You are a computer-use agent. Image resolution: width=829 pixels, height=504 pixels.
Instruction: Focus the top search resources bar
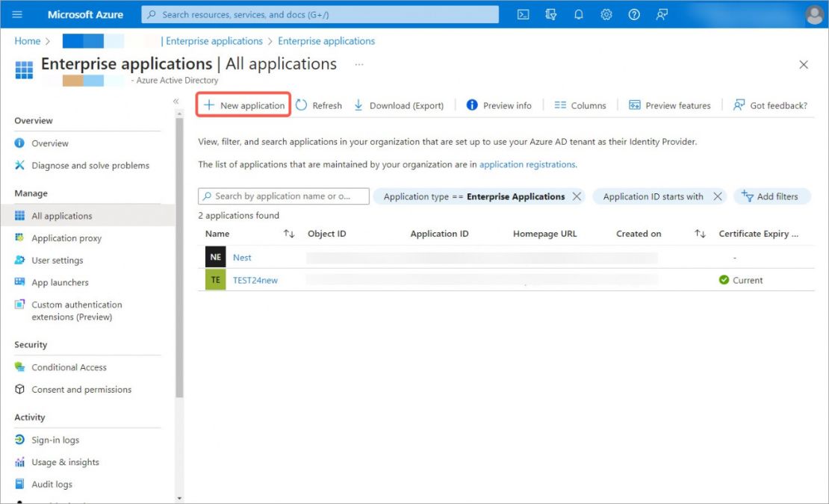[320, 14]
